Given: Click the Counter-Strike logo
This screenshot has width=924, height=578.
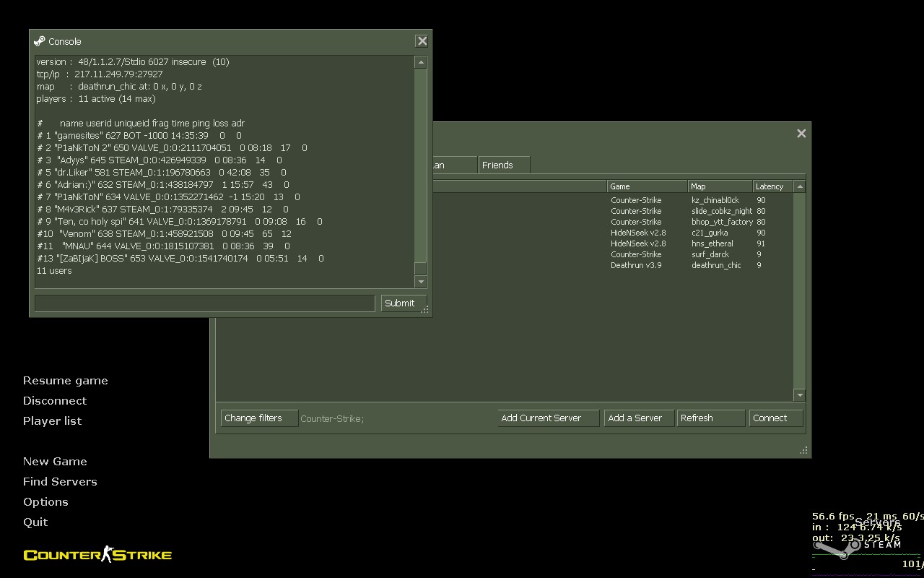Looking at the screenshot, I should [97, 555].
